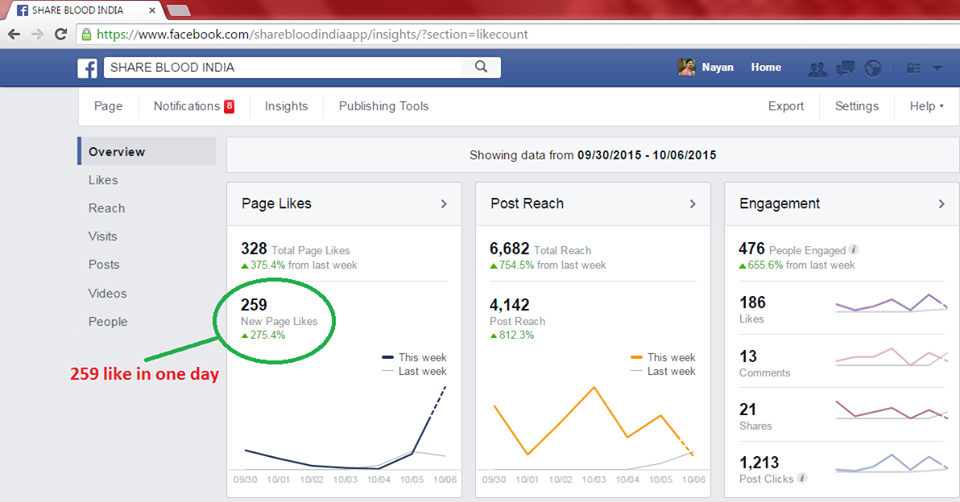The width and height of the screenshot is (960, 502).
Task: Click the Engagement card title
Action: (x=779, y=204)
